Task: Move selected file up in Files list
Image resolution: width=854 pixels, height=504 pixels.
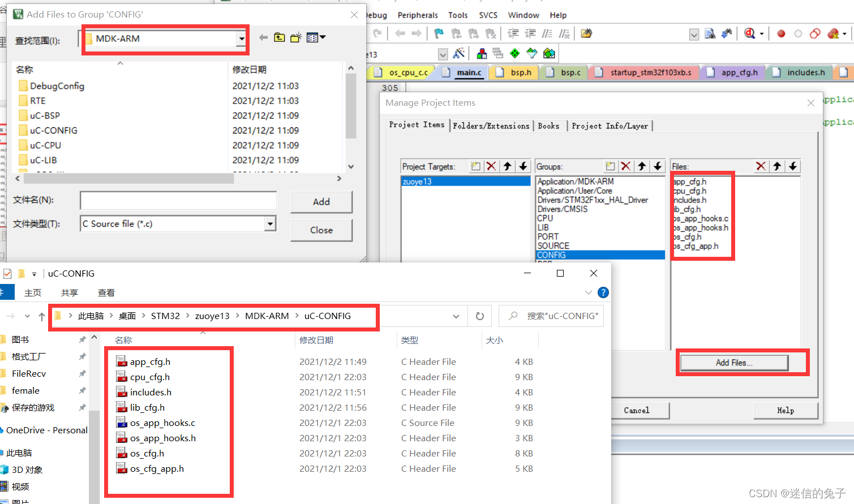Action: click(777, 166)
